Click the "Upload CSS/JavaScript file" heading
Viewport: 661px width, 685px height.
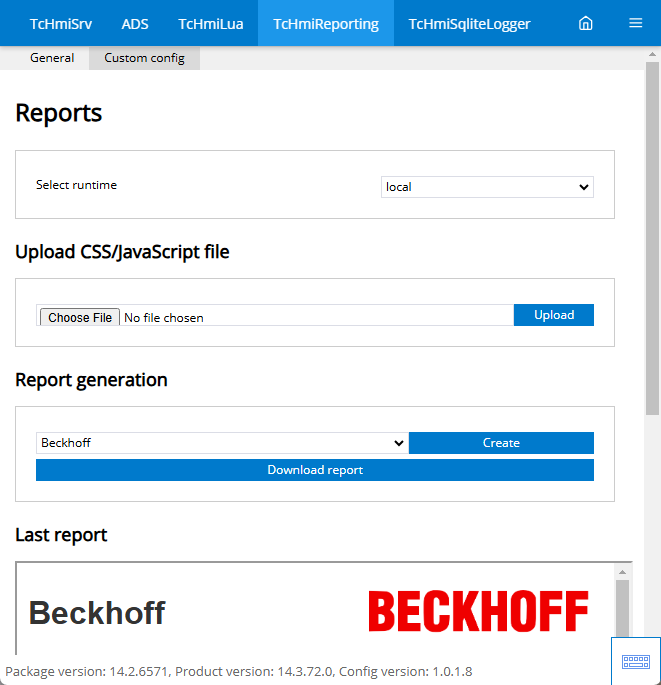pyautogui.click(x=122, y=252)
